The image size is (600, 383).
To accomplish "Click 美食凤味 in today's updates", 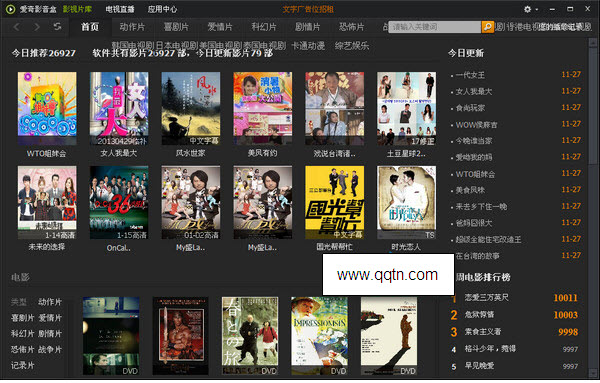I will point(470,190).
